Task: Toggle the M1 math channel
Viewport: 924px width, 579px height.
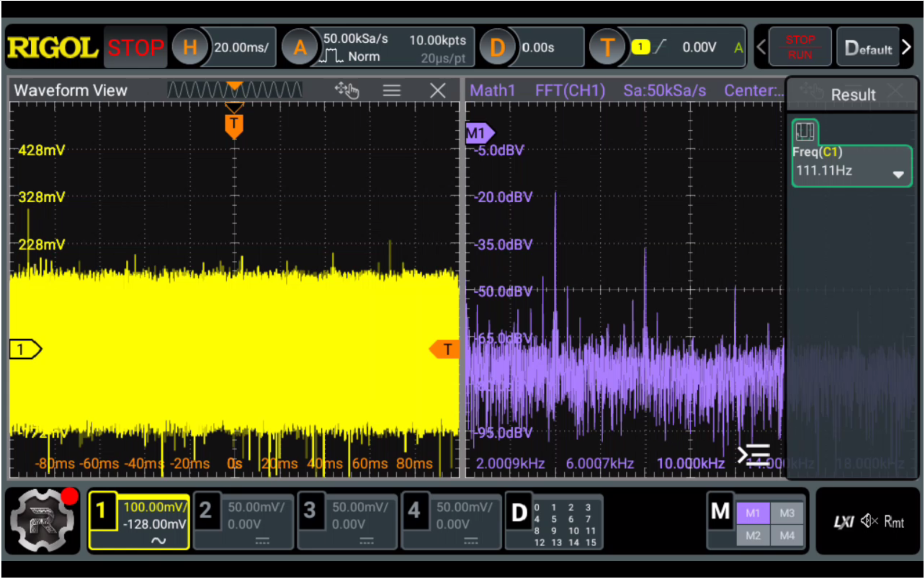Action: pos(753,513)
